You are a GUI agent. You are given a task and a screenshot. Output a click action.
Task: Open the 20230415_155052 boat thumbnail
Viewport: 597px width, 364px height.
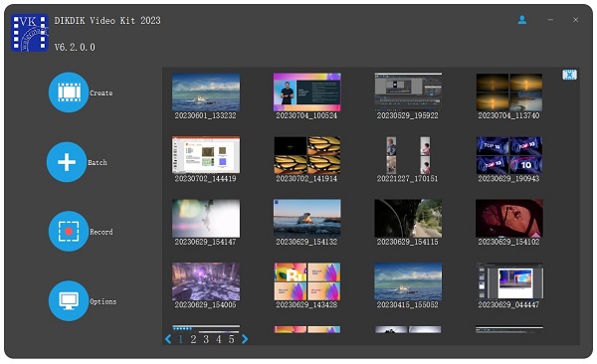click(408, 281)
